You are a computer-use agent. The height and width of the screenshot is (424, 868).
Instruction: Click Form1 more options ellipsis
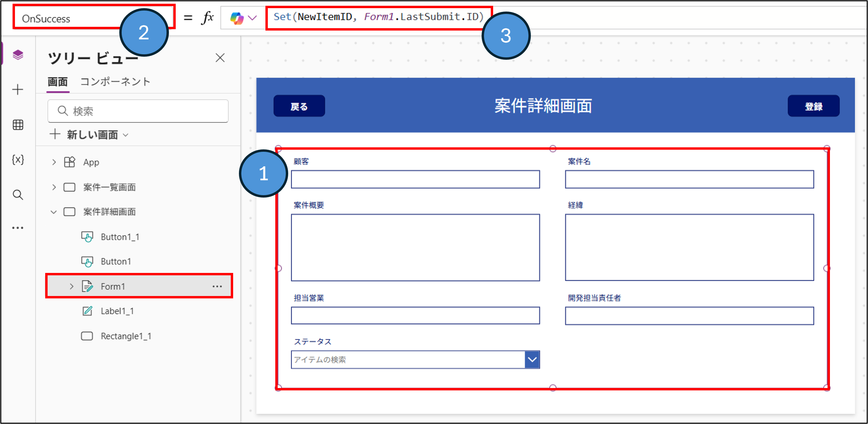(x=217, y=287)
